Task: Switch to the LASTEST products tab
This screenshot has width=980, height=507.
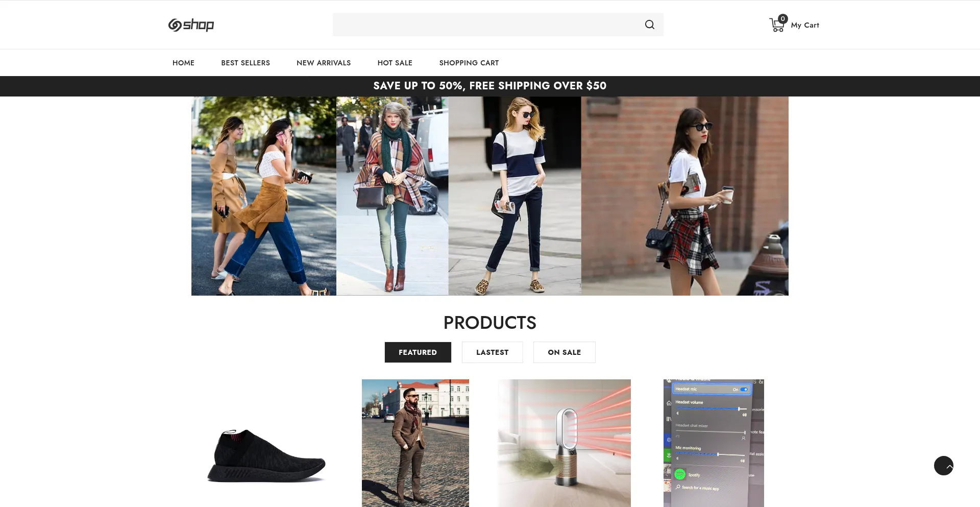Action: (492, 352)
